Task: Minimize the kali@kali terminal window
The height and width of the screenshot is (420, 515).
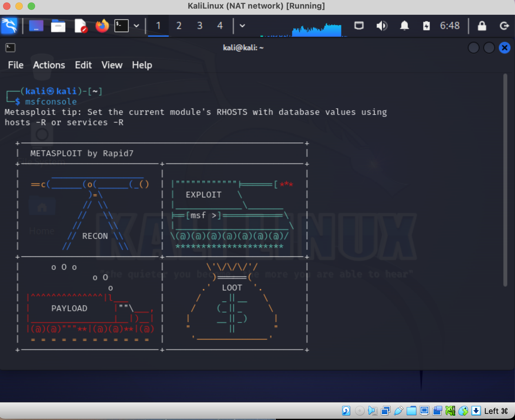Action: tap(473, 48)
